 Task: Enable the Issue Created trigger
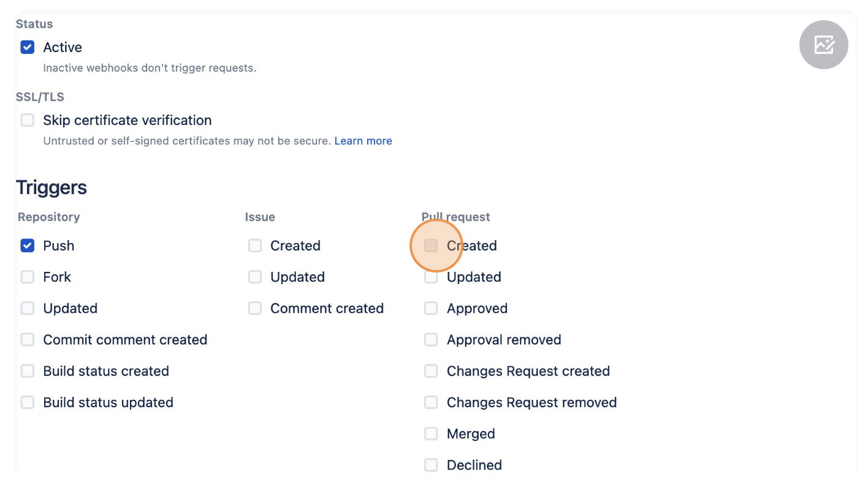coord(255,246)
